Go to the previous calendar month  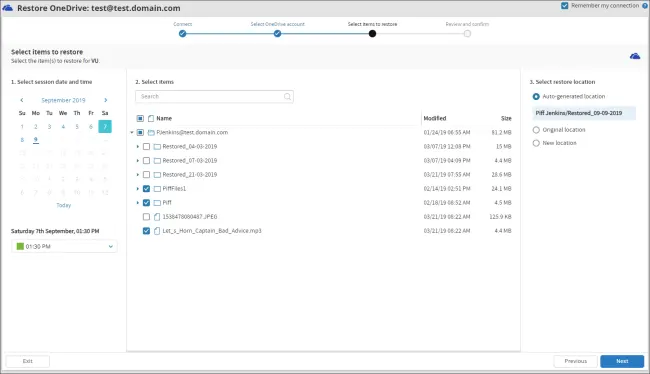[22, 100]
